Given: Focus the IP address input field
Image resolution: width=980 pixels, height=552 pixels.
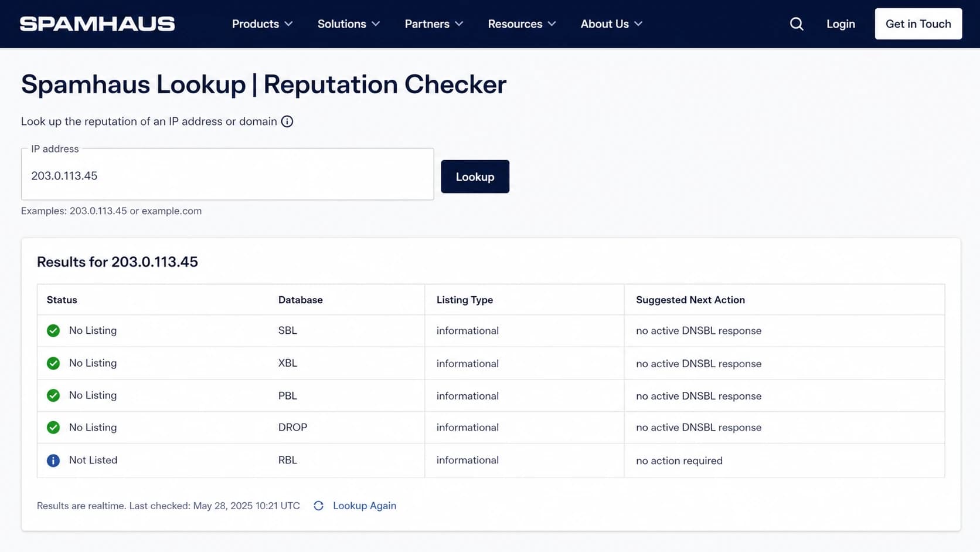Looking at the screenshot, I should tap(227, 175).
